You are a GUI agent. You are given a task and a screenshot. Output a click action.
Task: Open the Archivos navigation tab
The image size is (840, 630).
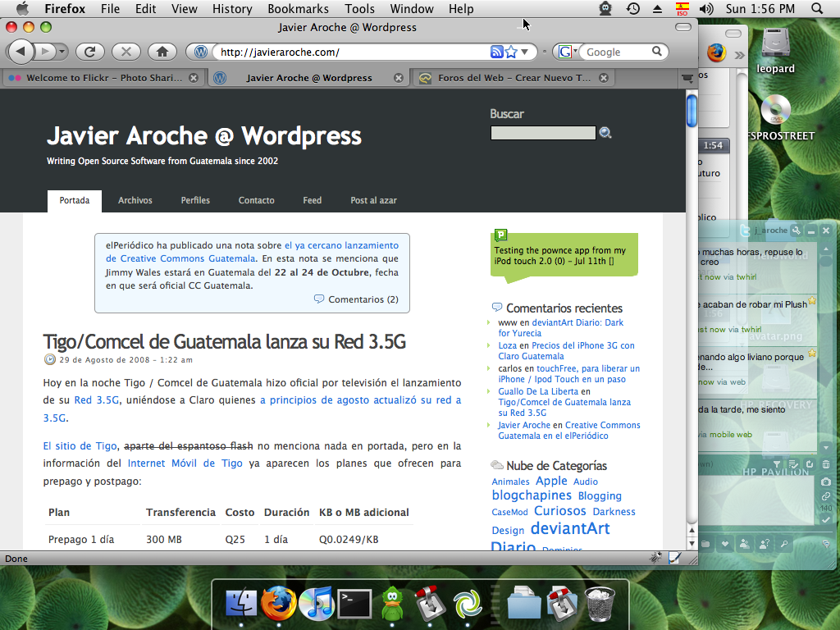coord(135,200)
